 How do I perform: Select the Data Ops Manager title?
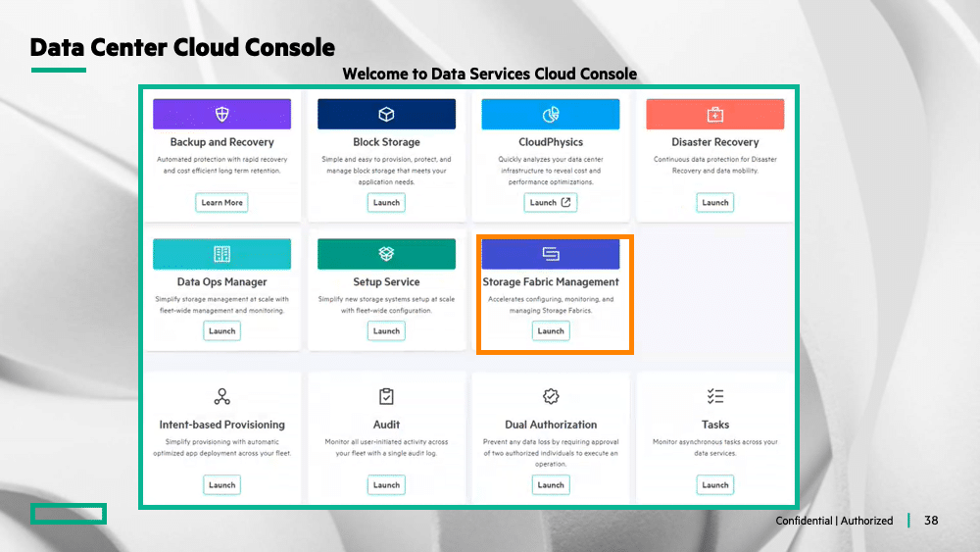pos(221,282)
